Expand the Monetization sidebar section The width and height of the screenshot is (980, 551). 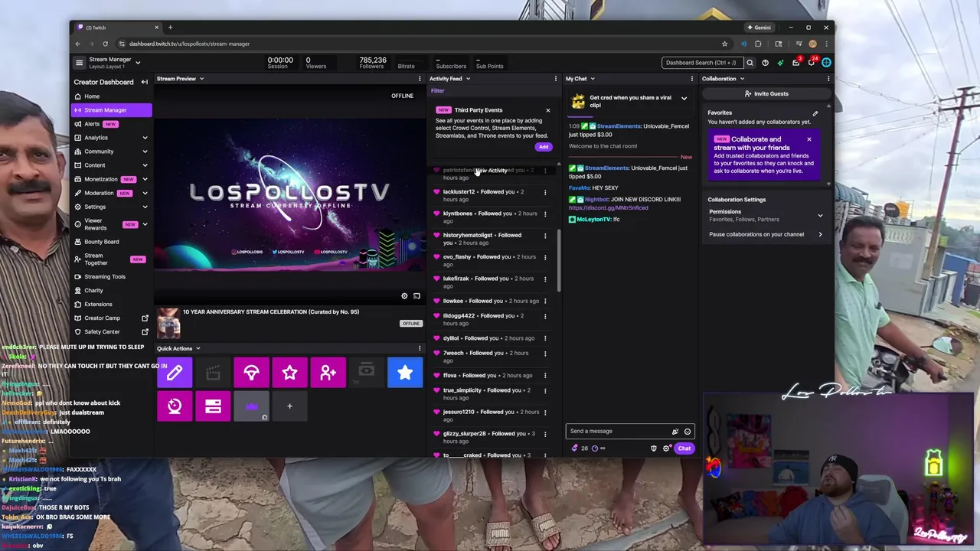pos(145,179)
